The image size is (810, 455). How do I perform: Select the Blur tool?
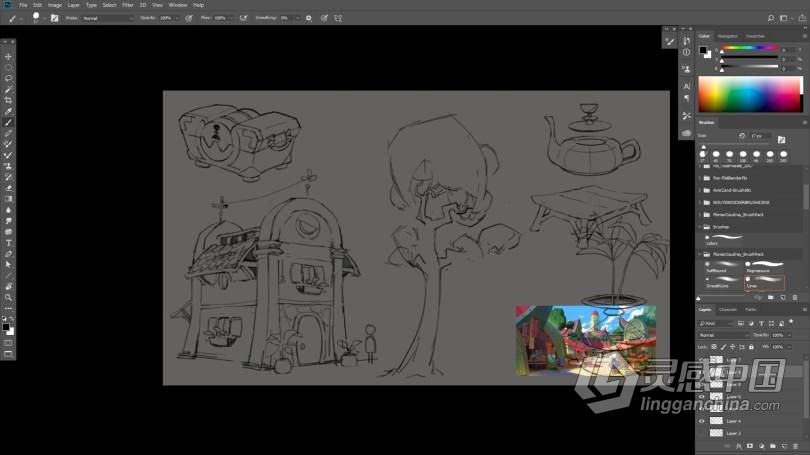[8, 210]
